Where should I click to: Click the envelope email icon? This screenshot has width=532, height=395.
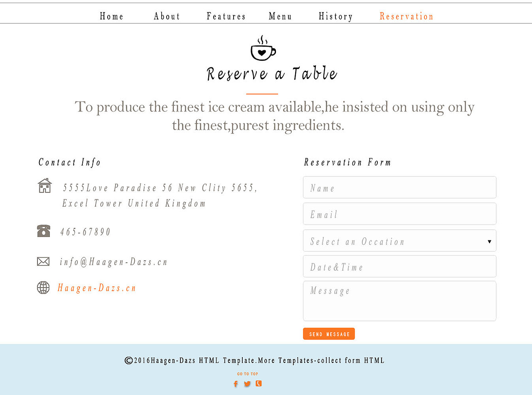pyautogui.click(x=43, y=262)
